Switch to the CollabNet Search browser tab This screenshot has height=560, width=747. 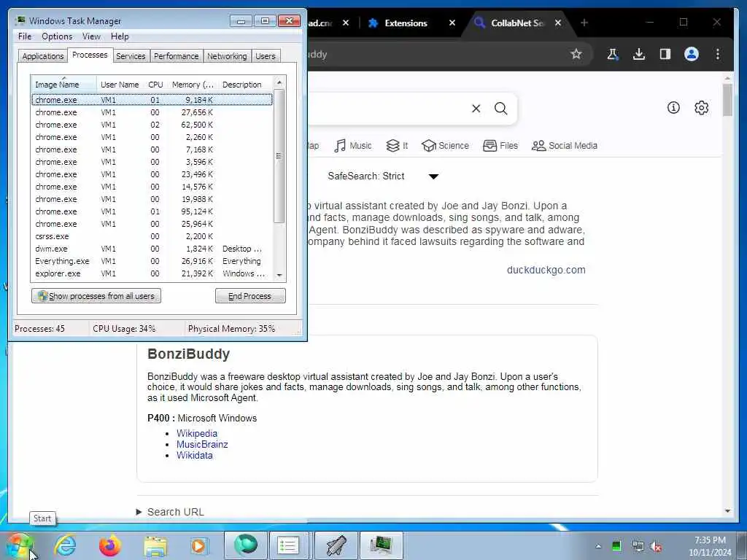click(x=517, y=23)
